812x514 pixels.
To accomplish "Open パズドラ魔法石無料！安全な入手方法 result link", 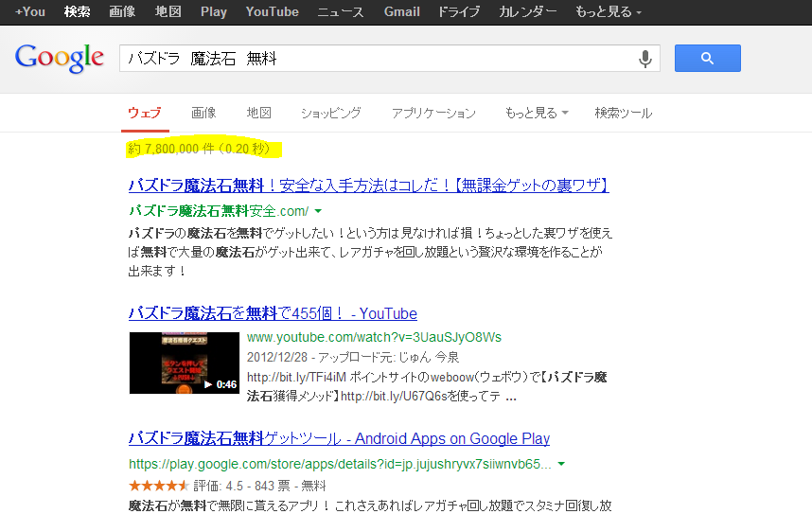I will 369,186.
